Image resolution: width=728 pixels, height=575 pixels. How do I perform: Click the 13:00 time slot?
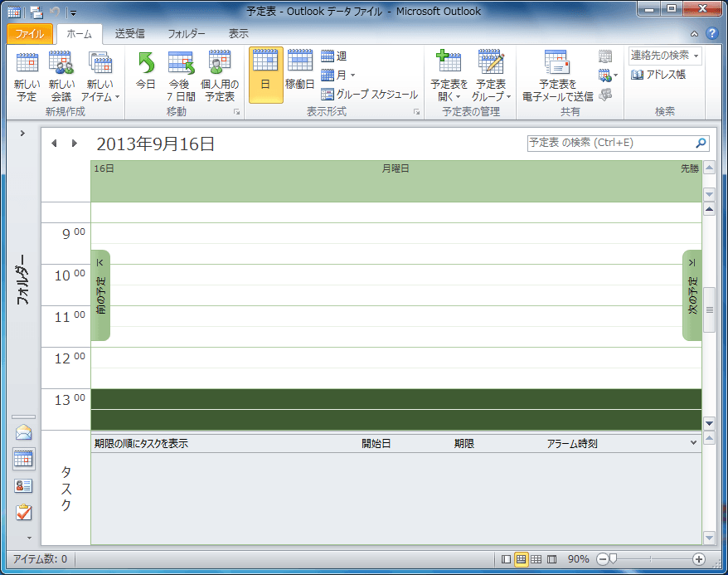pos(396,399)
